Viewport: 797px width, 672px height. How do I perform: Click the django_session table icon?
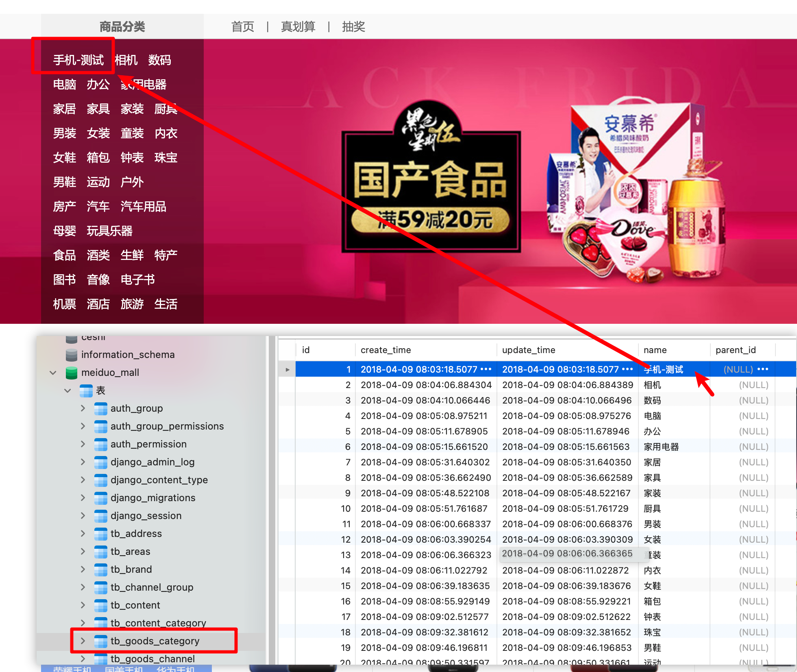[101, 516]
